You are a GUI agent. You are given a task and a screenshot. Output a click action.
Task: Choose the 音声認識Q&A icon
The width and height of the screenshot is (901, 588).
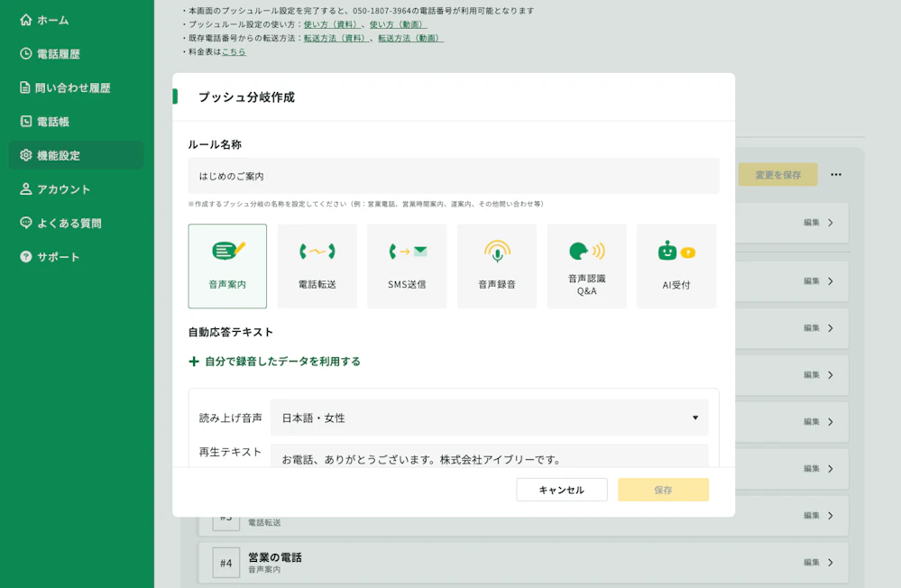(x=586, y=266)
